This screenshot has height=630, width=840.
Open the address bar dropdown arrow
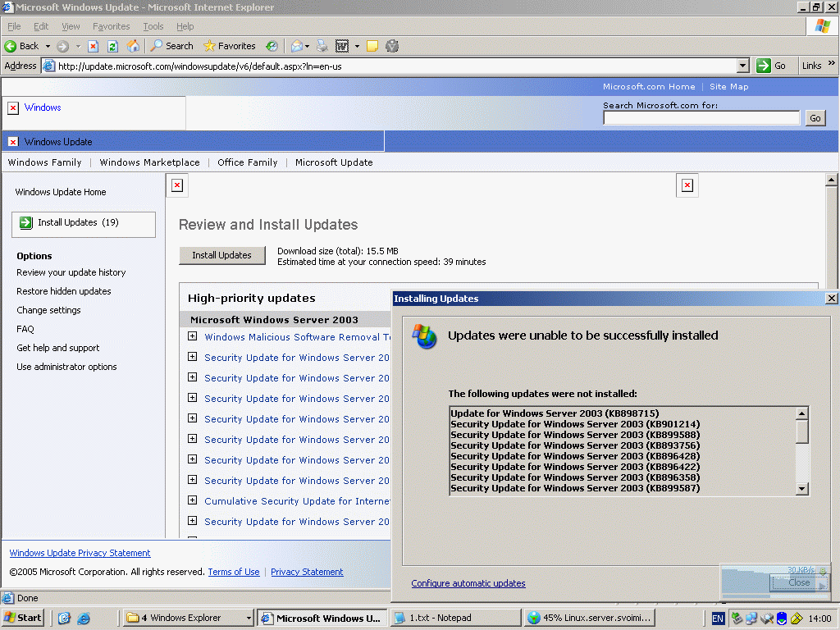pos(743,66)
